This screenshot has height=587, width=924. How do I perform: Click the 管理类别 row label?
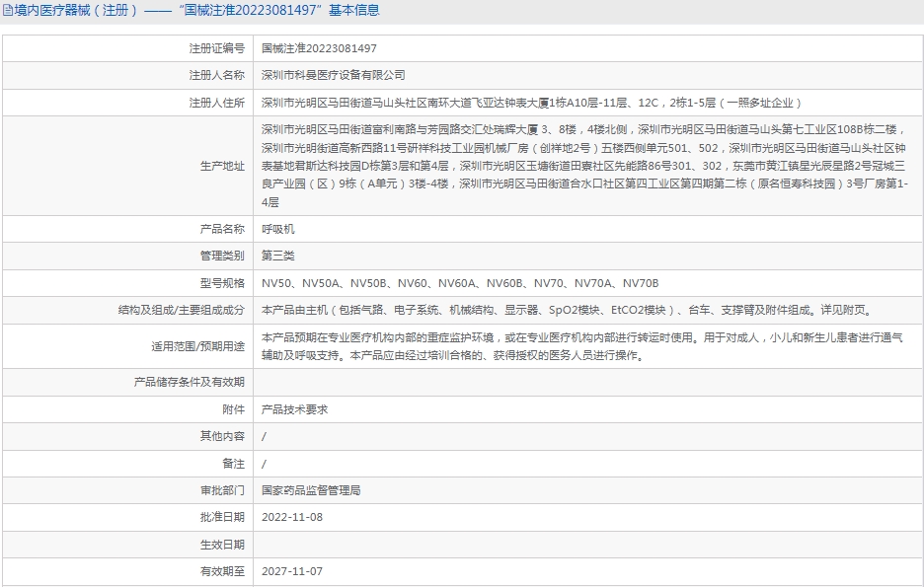pos(222,256)
